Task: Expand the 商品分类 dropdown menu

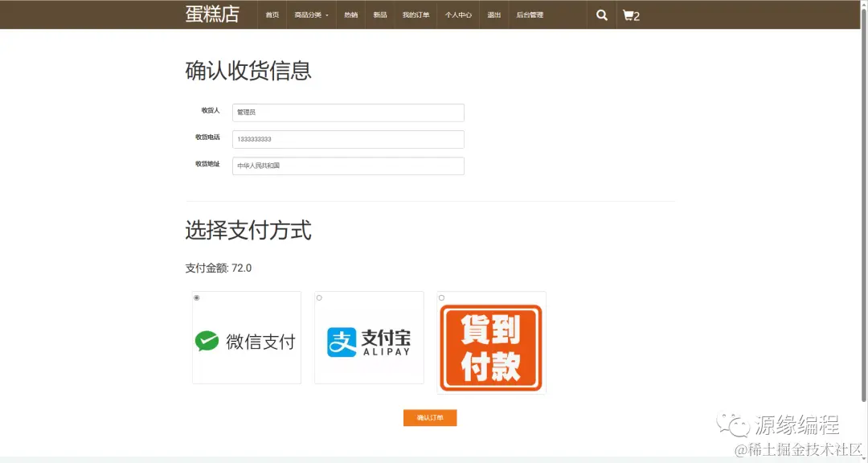Action: [x=311, y=15]
